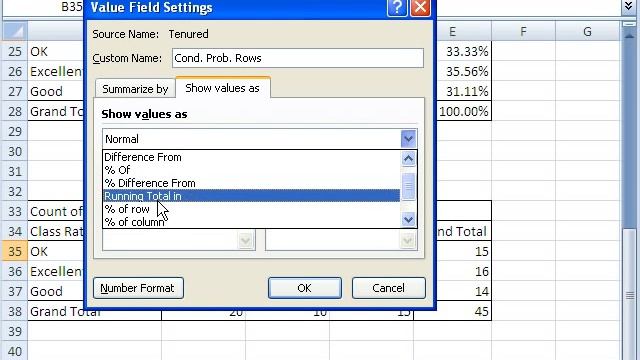Click the dialog Help question mark icon
Screen dimensions: 640x360
397,7
